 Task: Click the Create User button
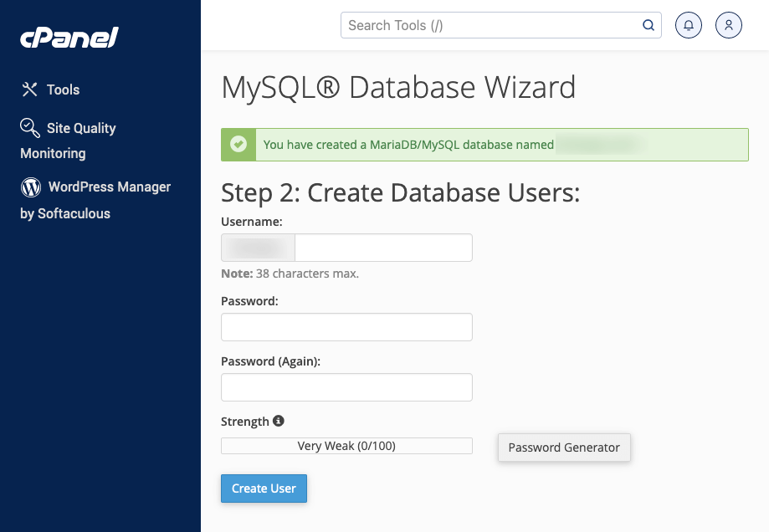point(264,489)
